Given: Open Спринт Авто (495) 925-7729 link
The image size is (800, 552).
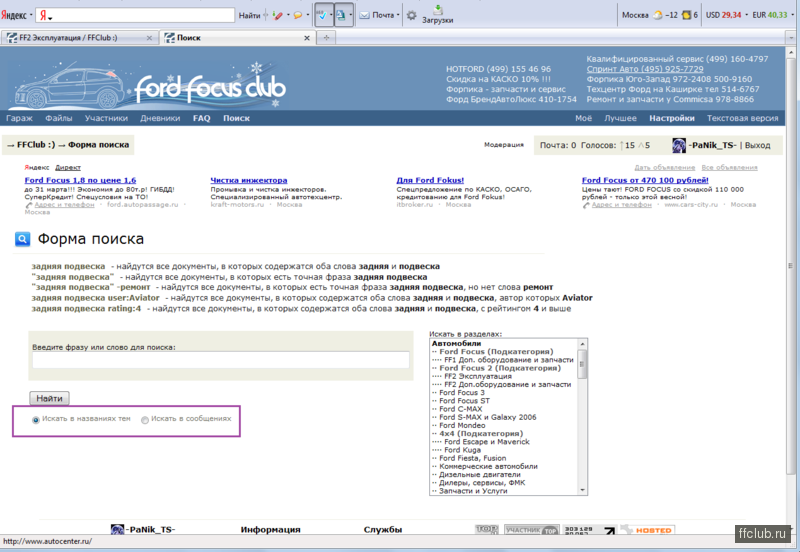Looking at the screenshot, I should [645, 69].
